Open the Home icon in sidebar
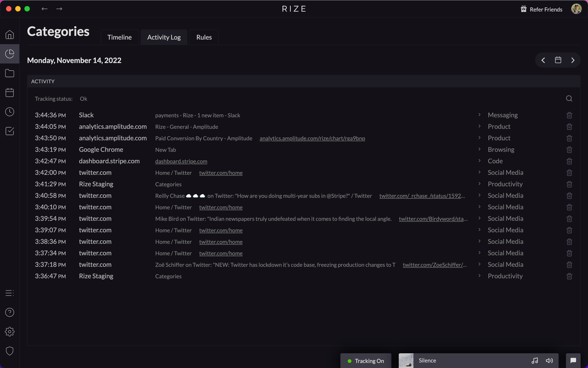 click(10, 34)
